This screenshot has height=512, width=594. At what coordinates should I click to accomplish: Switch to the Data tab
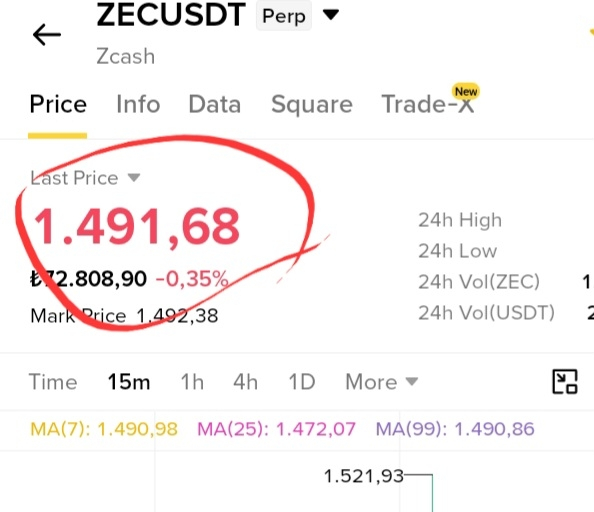(214, 104)
